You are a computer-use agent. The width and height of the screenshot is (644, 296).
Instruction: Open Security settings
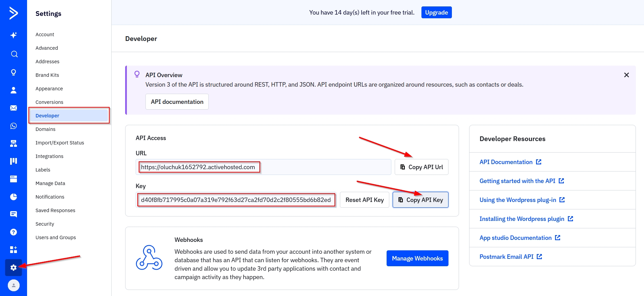click(45, 224)
